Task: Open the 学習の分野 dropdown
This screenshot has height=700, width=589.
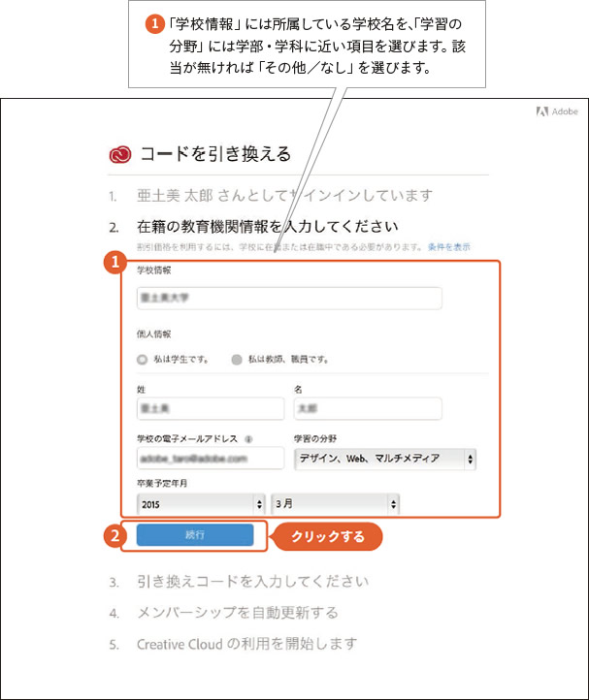Action: (x=384, y=459)
